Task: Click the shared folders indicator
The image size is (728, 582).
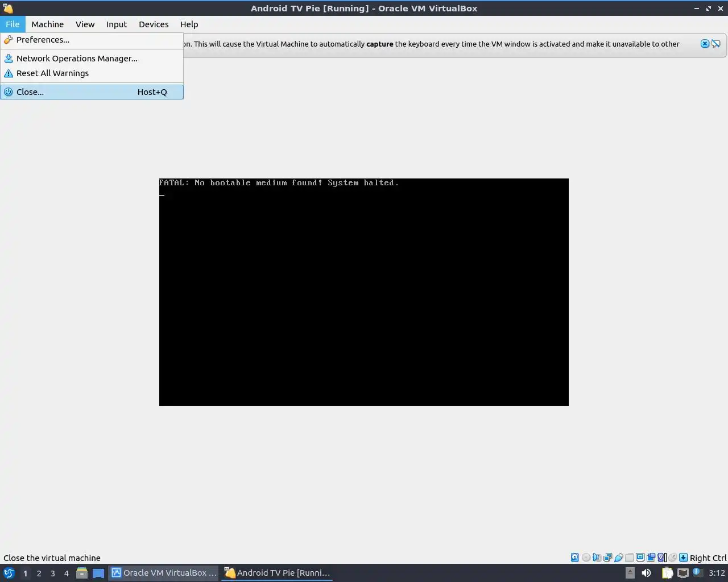Action: coord(629,558)
